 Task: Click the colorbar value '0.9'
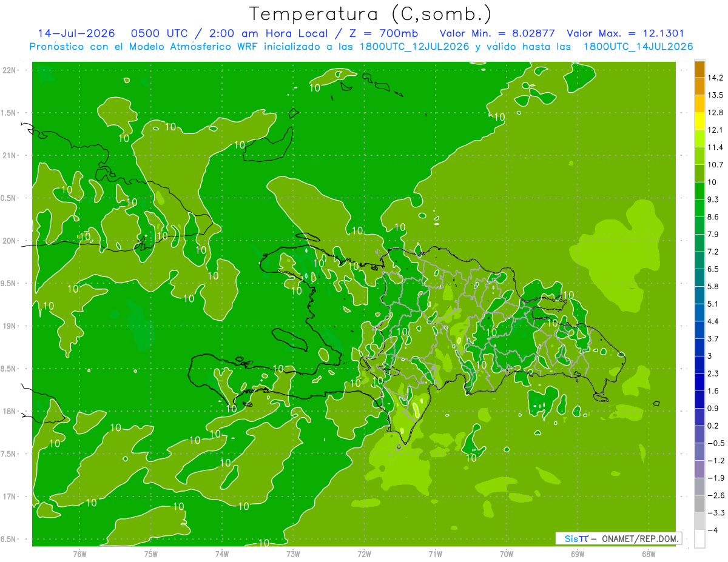pos(713,409)
